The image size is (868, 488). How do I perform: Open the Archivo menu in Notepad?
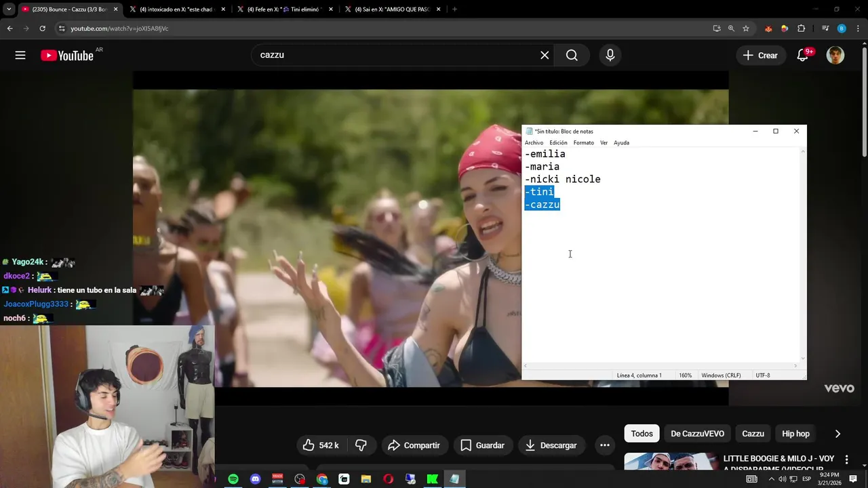tap(534, 142)
